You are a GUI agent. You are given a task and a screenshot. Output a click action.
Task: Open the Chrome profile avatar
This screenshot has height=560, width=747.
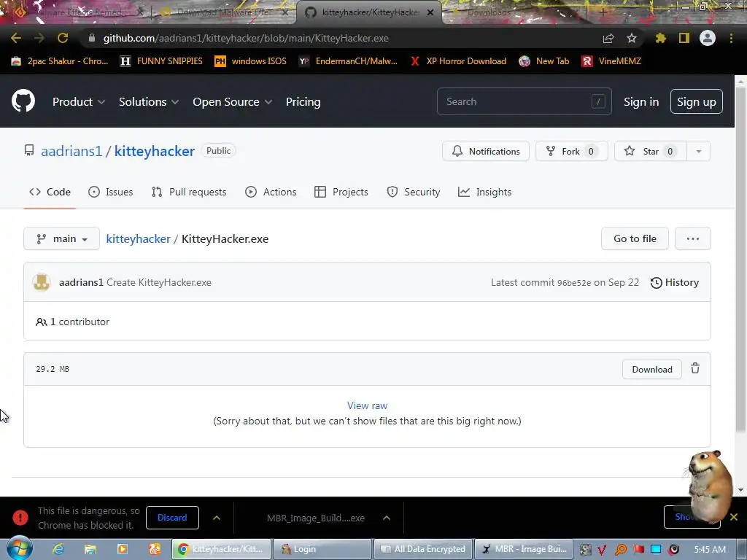point(708,38)
